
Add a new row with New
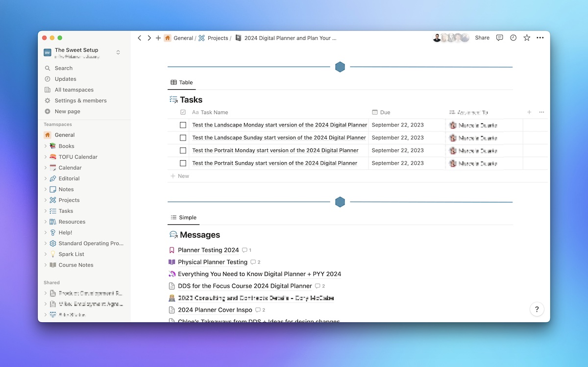pyautogui.click(x=179, y=176)
